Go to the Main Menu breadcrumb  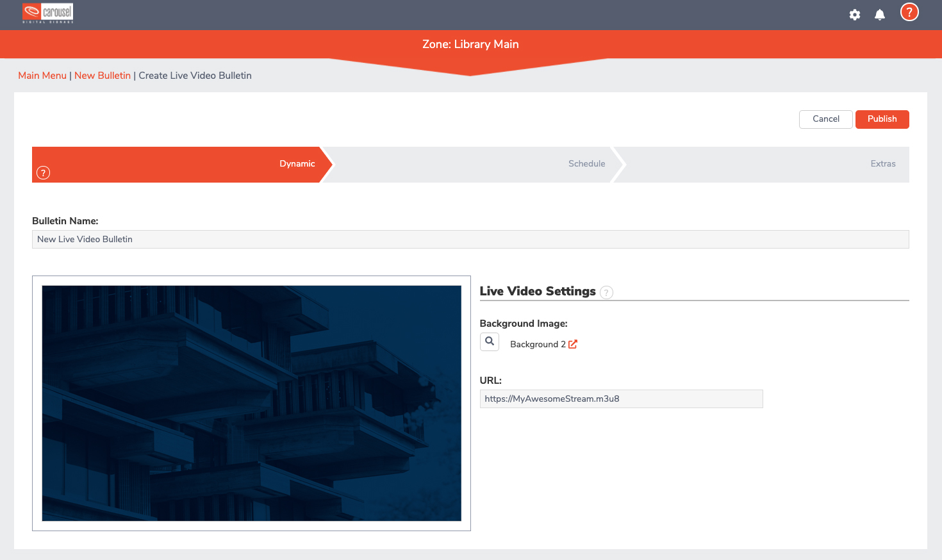click(x=42, y=76)
